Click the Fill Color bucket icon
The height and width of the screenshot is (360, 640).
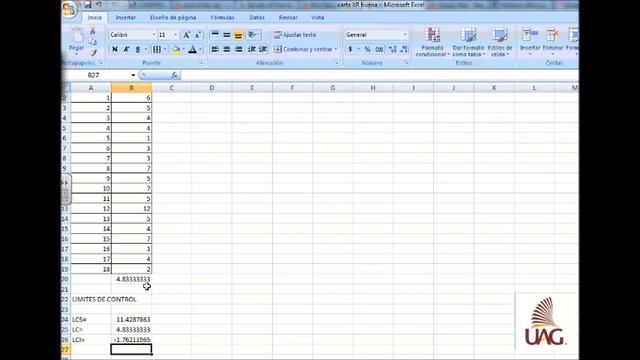[x=176, y=49]
